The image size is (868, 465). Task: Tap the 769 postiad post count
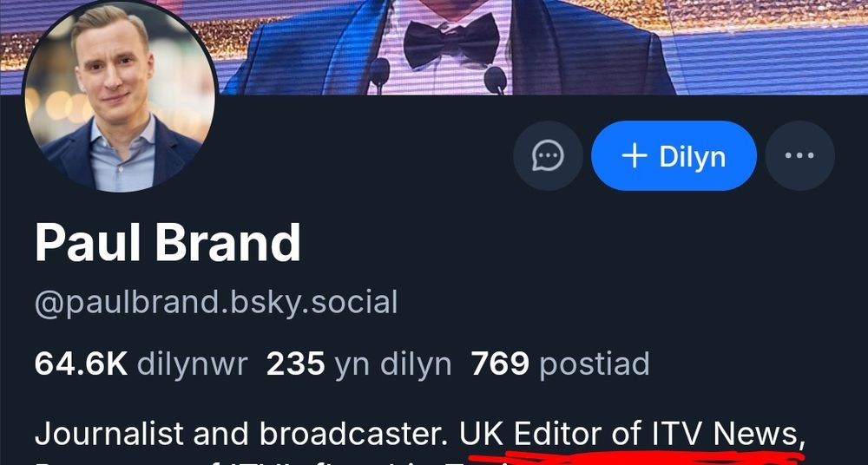click(x=560, y=364)
